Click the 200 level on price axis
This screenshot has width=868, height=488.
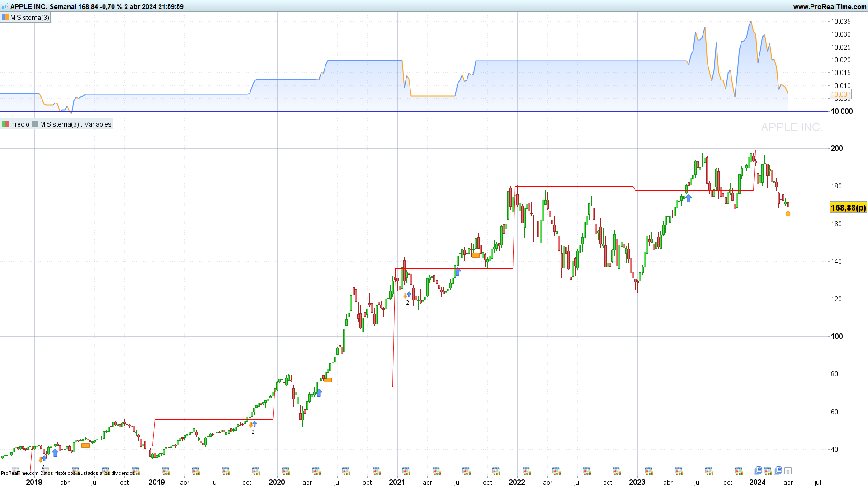pyautogui.click(x=836, y=148)
